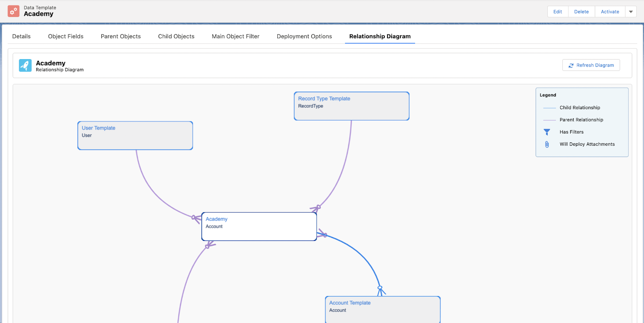The width and height of the screenshot is (644, 323).
Task: View the Deployment Options tab
Action: click(304, 36)
